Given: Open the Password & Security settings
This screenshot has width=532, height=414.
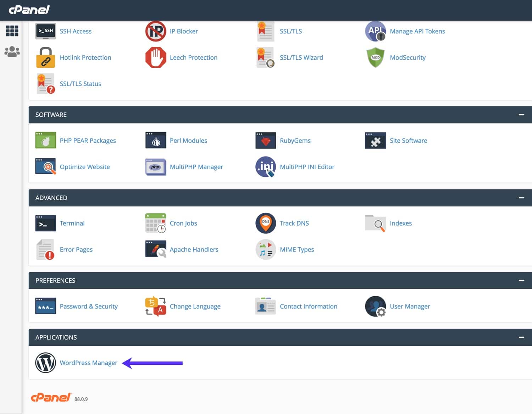Looking at the screenshot, I should point(88,306).
